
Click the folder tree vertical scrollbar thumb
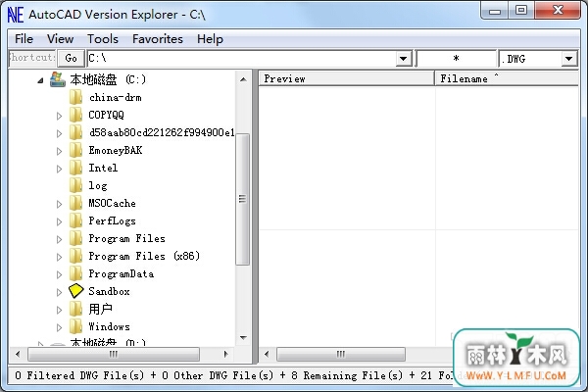[x=243, y=199]
